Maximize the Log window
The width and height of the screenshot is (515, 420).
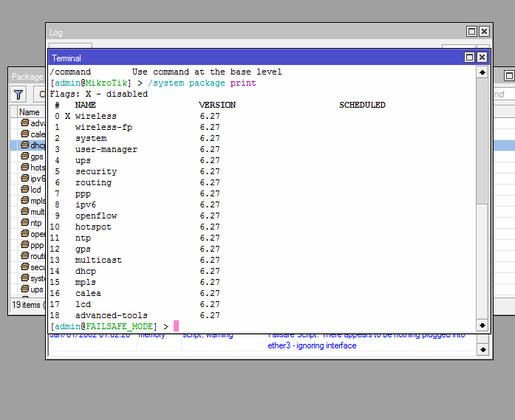(x=471, y=32)
